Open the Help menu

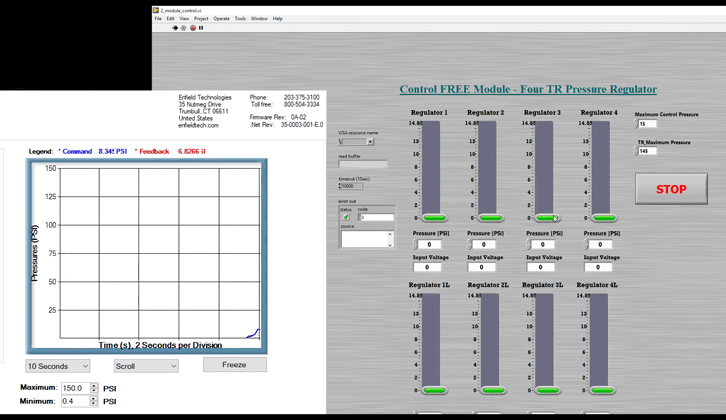click(277, 19)
